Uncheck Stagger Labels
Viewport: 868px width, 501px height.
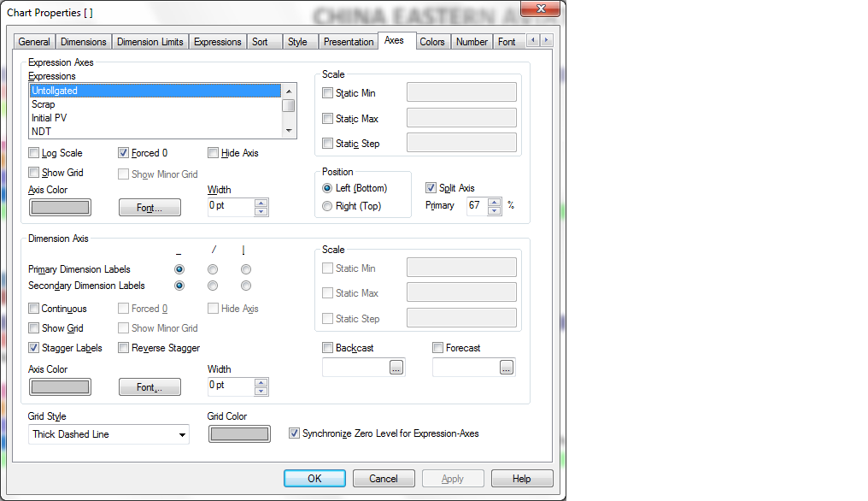[34, 348]
